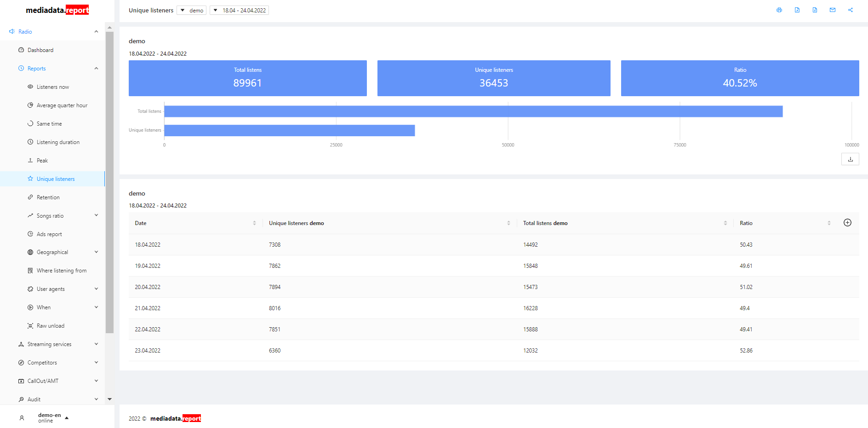The image size is (868, 428).
Task: Click the Ratio 40.52% card
Action: (740, 78)
